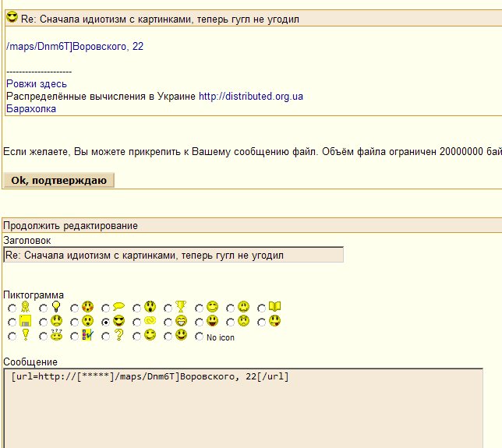Click the Заголовок subject input field
Screen dimensions: 502x448
(173, 255)
